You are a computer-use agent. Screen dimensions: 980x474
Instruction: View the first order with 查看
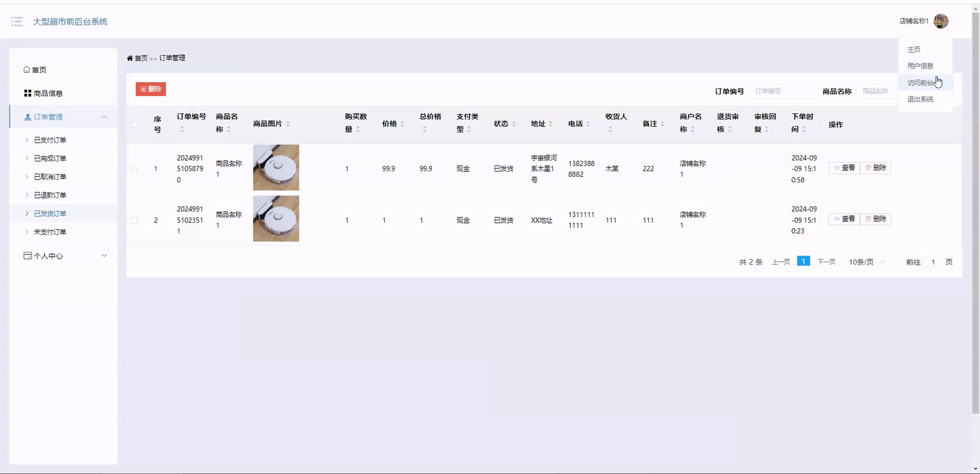(x=844, y=168)
